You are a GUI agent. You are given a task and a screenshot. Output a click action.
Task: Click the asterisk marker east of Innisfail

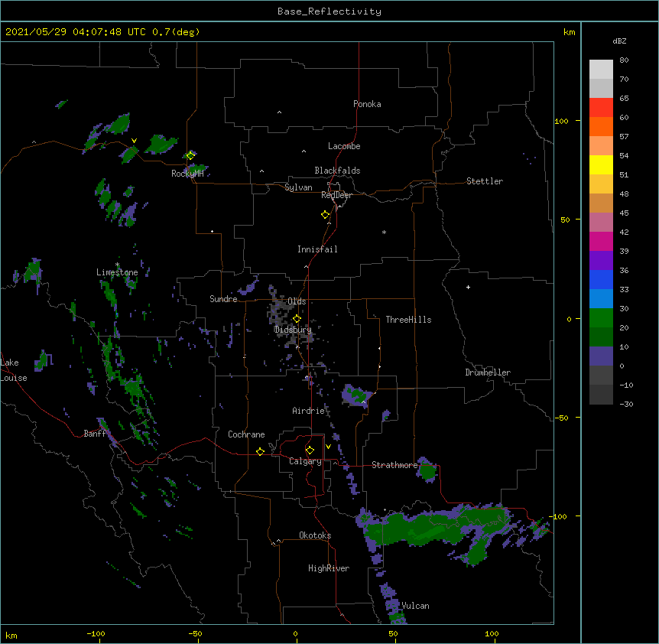(x=384, y=233)
